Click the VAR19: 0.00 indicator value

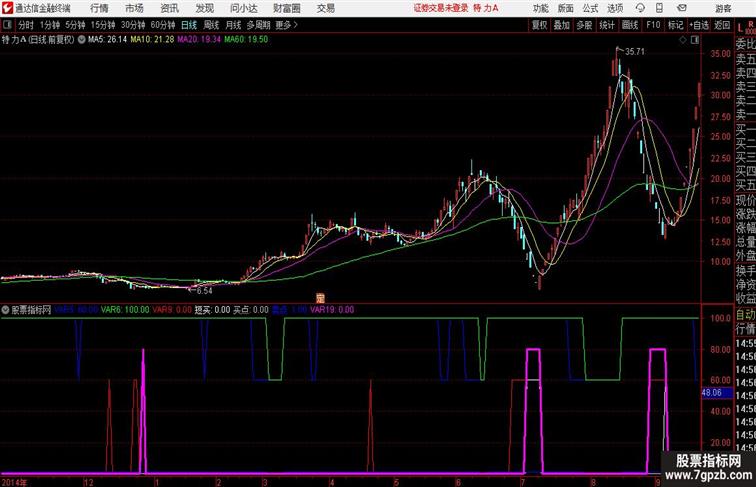click(332, 310)
